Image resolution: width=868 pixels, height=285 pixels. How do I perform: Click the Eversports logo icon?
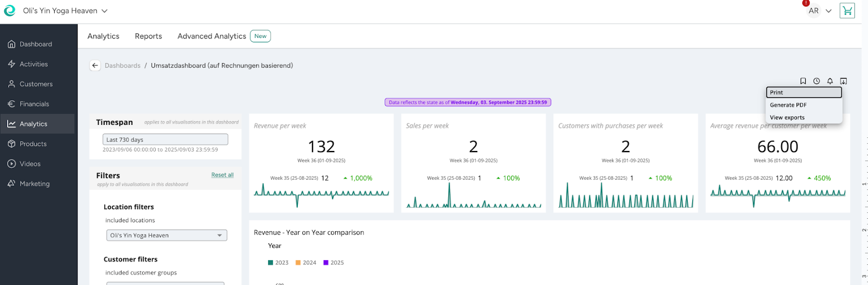[x=10, y=11]
